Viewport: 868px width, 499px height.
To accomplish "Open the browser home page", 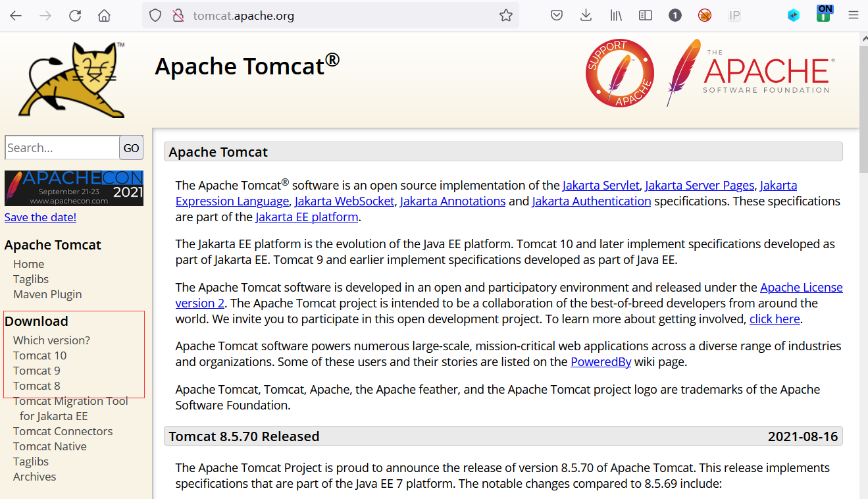I will click(x=104, y=16).
